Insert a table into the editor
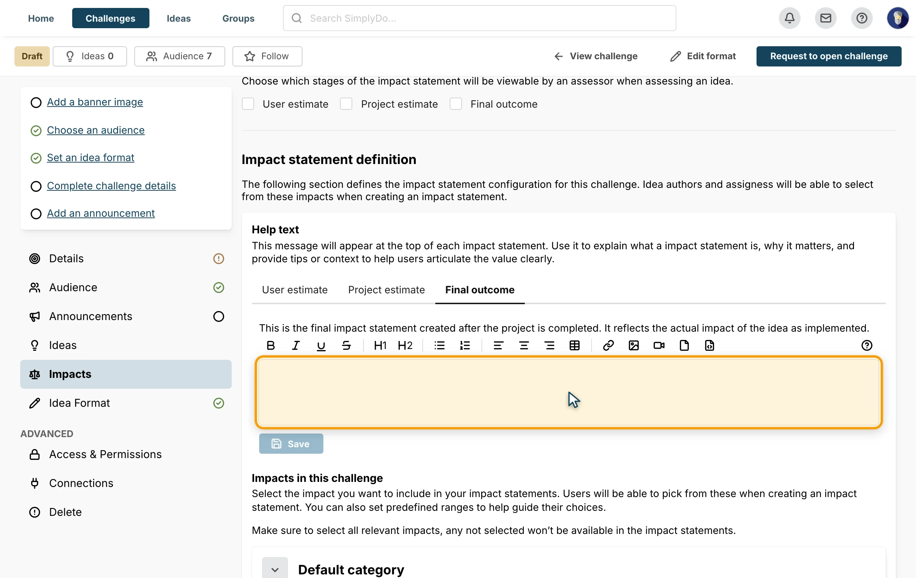Screen dimensions: 924x578 575,346
